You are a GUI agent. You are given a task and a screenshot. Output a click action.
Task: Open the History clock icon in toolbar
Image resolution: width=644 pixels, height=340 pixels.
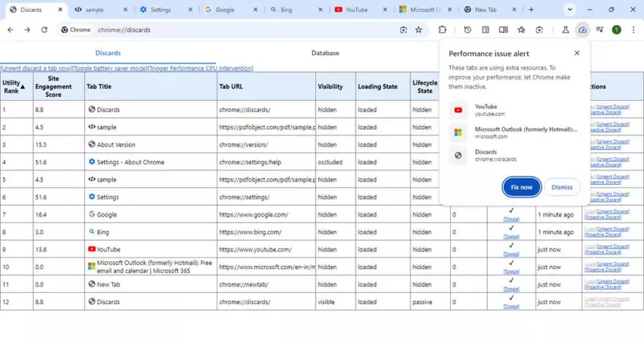[x=467, y=30]
